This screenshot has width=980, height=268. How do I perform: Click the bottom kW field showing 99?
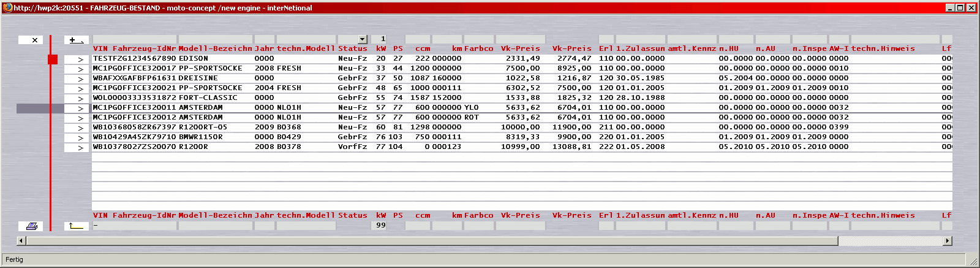tap(380, 226)
